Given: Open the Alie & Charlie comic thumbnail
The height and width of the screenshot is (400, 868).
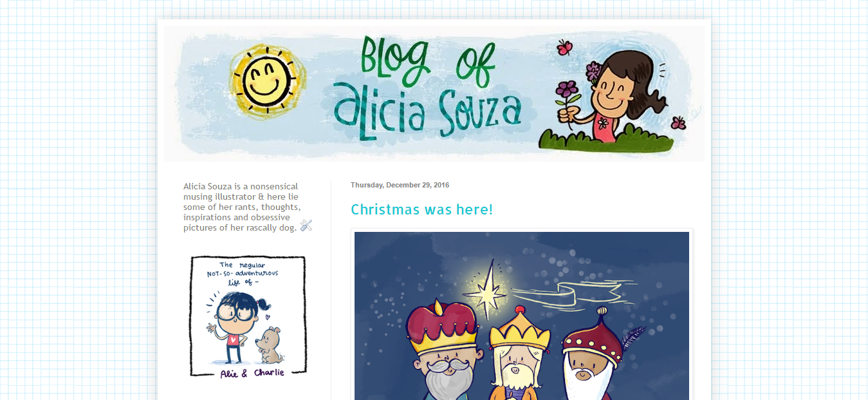Looking at the screenshot, I should pyautogui.click(x=248, y=316).
